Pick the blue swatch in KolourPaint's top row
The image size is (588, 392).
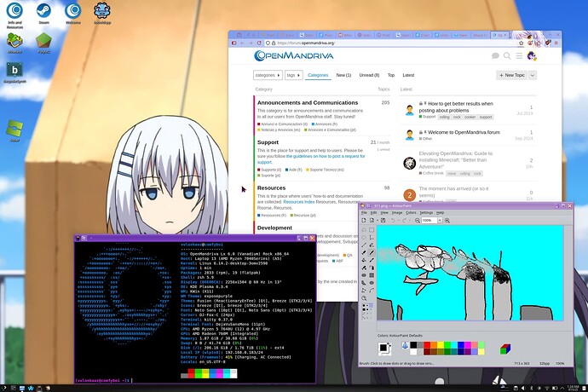[461, 345]
